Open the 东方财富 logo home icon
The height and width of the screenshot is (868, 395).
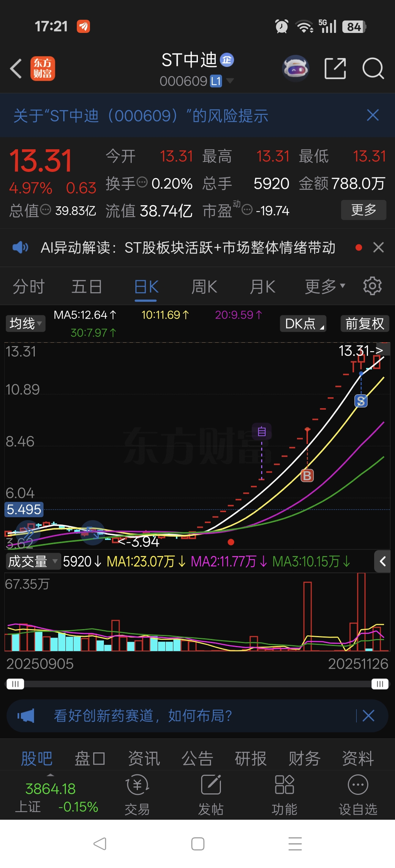[x=43, y=68]
